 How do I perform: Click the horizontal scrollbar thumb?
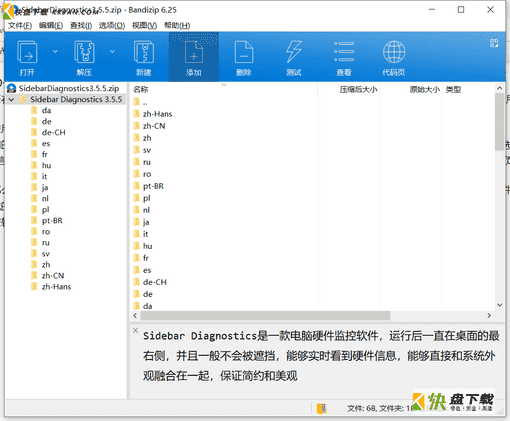pyautogui.click(x=265, y=315)
